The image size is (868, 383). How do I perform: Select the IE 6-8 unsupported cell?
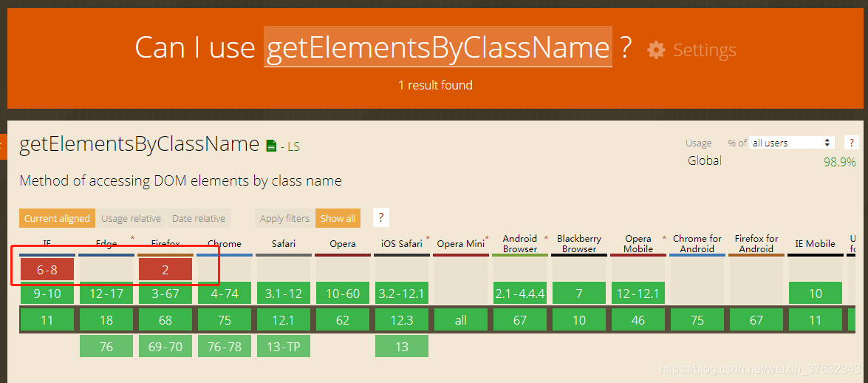coord(47,271)
